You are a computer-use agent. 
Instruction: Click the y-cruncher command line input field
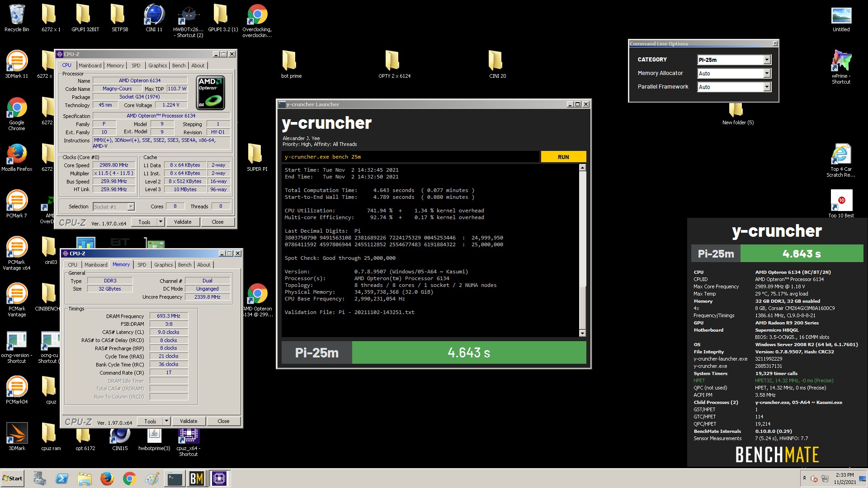point(410,157)
